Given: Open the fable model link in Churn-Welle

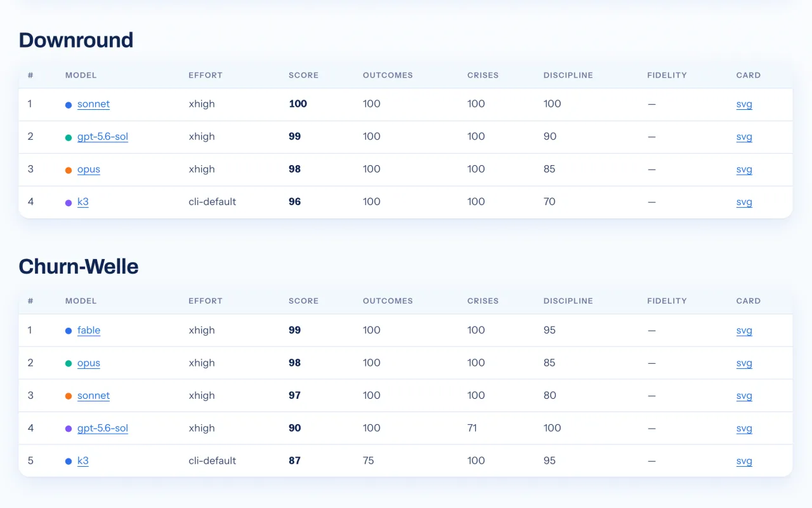Looking at the screenshot, I should (89, 330).
